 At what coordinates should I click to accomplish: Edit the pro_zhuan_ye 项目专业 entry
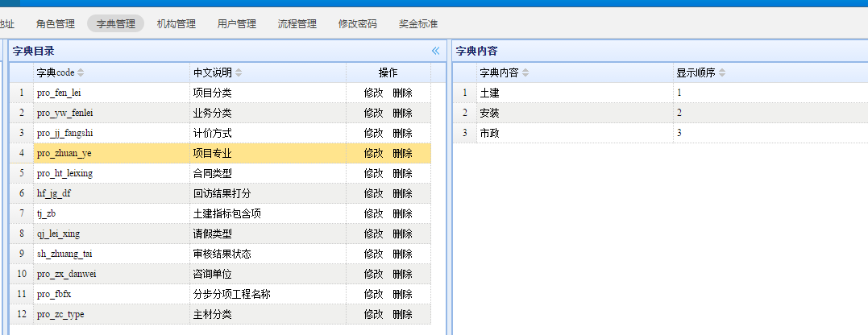373,153
